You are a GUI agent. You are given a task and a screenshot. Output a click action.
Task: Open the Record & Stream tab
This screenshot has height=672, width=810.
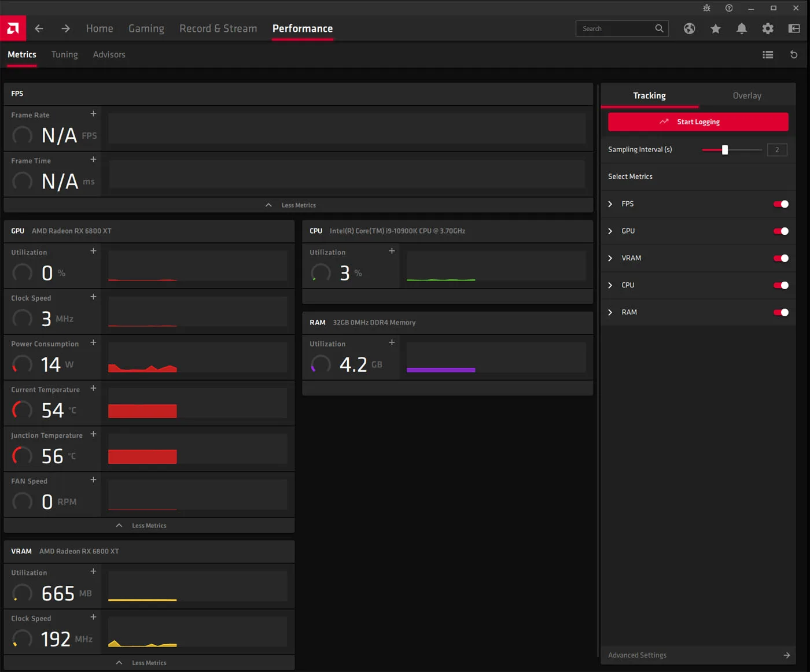coord(218,28)
